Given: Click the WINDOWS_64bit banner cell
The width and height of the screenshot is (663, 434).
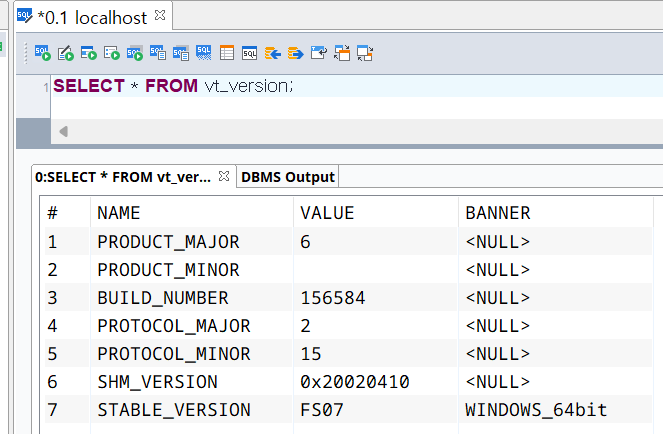Looking at the screenshot, I should pos(556,409).
